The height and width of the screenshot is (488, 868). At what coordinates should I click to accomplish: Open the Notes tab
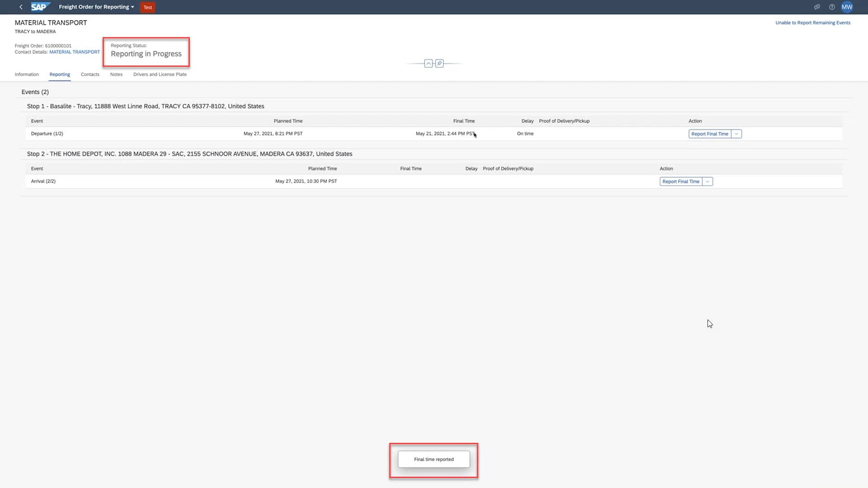pos(116,74)
